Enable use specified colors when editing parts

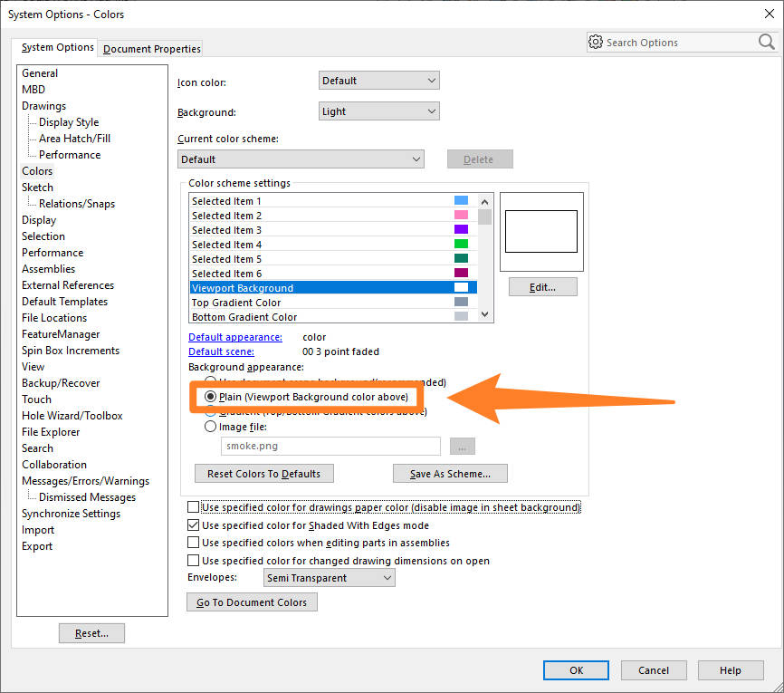pos(195,542)
